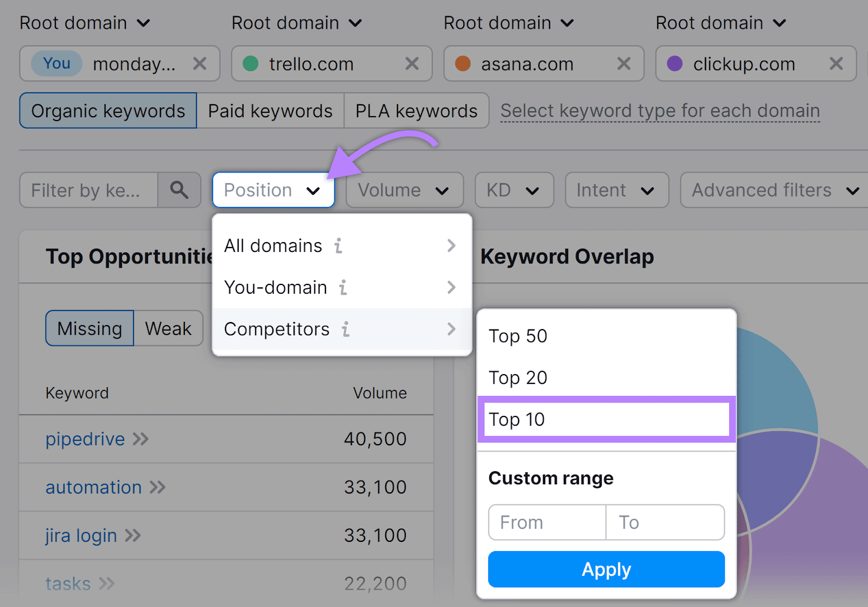The height and width of the screenshot is (607, 868).
Task: Switch to the Paid keywords tab
Action: click(270, 111)
